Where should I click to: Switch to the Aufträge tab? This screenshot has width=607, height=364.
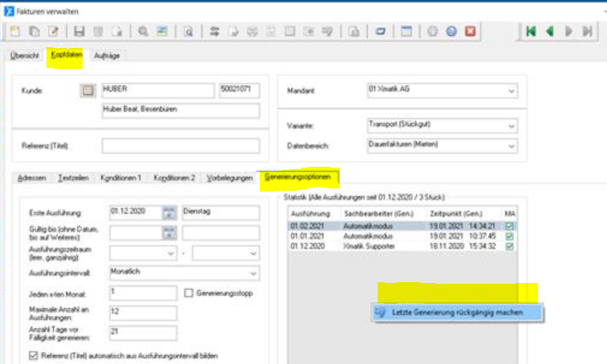tap(107, 56)
